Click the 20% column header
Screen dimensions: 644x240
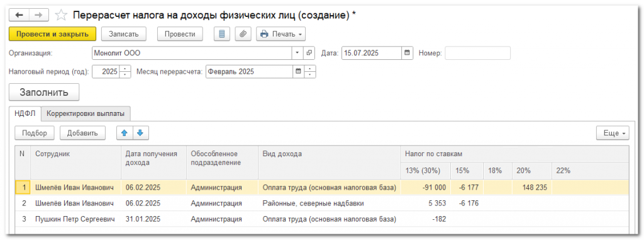532,171
